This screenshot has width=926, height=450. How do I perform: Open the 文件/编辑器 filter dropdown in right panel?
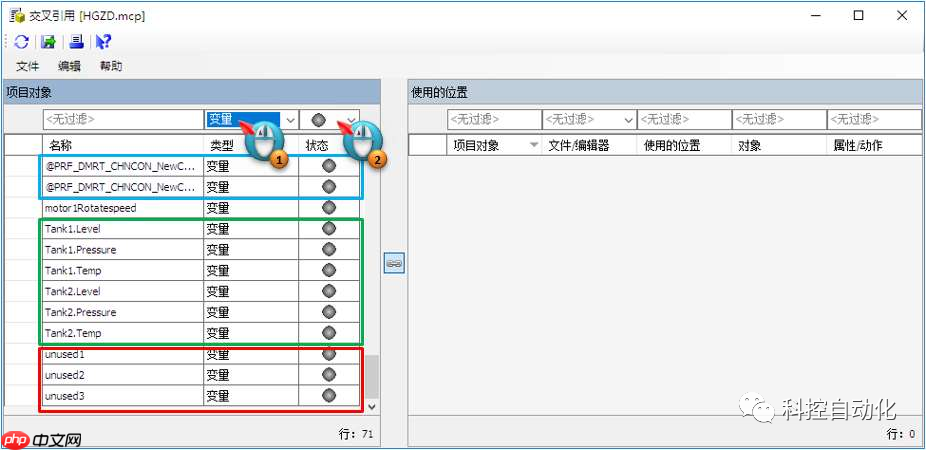629,120
